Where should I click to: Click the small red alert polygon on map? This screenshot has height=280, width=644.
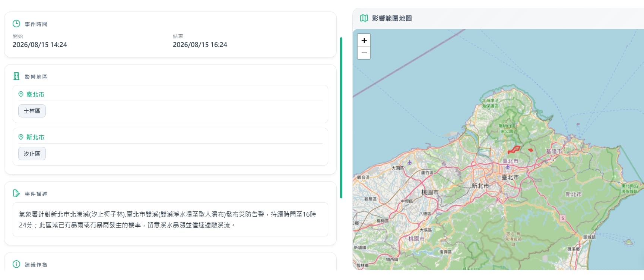[x=531, y=150]
